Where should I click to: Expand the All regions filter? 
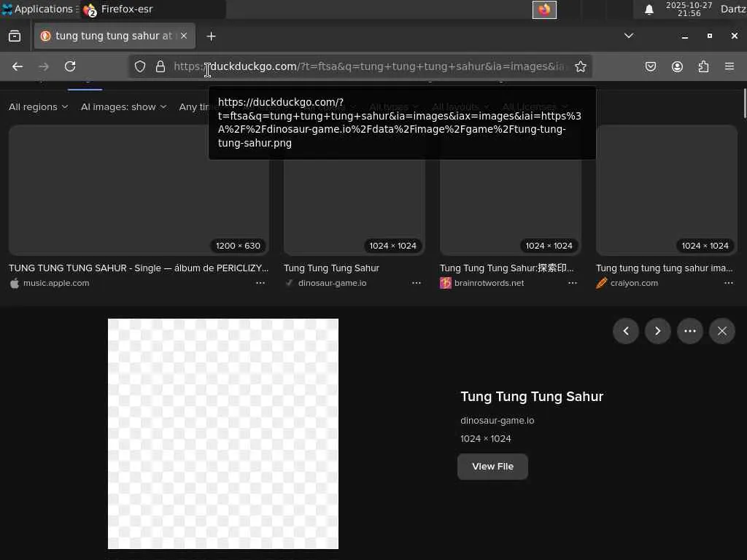coord(38,107)
